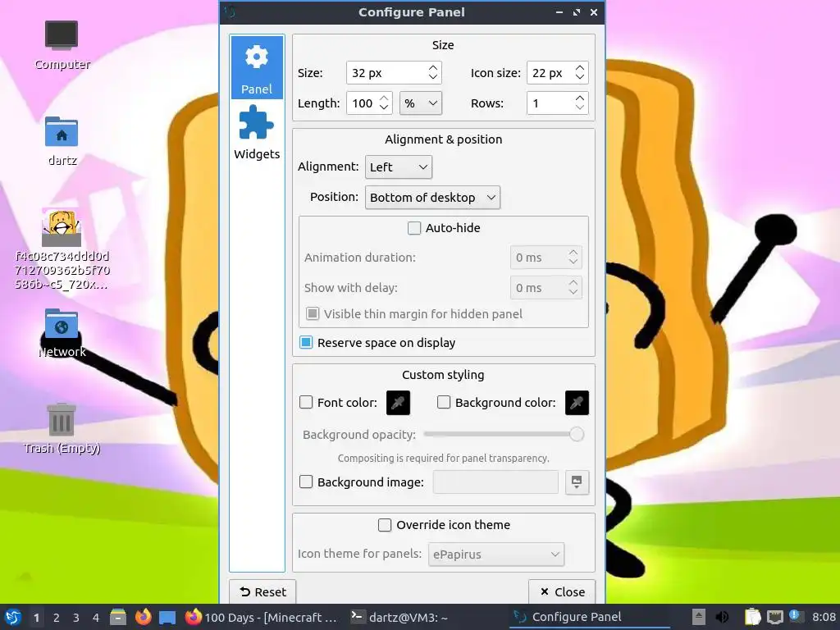Switch to workspace 3 in pager
Image resolution: width=840 pixels, height=630 pixels.
click(75, 618)
